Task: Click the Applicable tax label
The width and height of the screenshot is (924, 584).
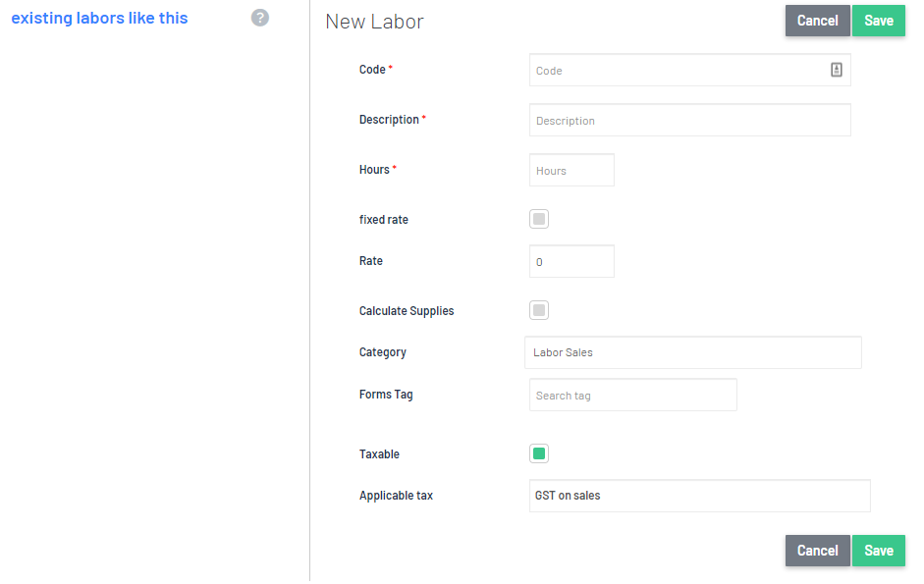Action: [396, 496]
